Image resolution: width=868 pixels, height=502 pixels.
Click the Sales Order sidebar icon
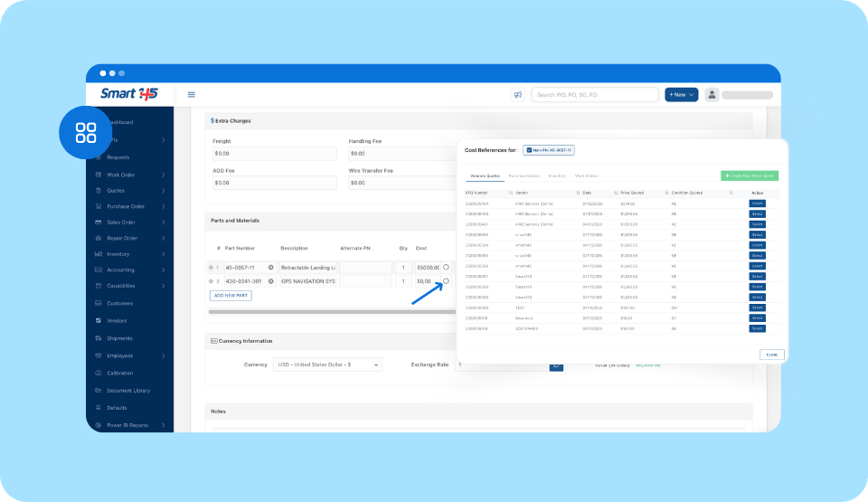tap(99, 223)
